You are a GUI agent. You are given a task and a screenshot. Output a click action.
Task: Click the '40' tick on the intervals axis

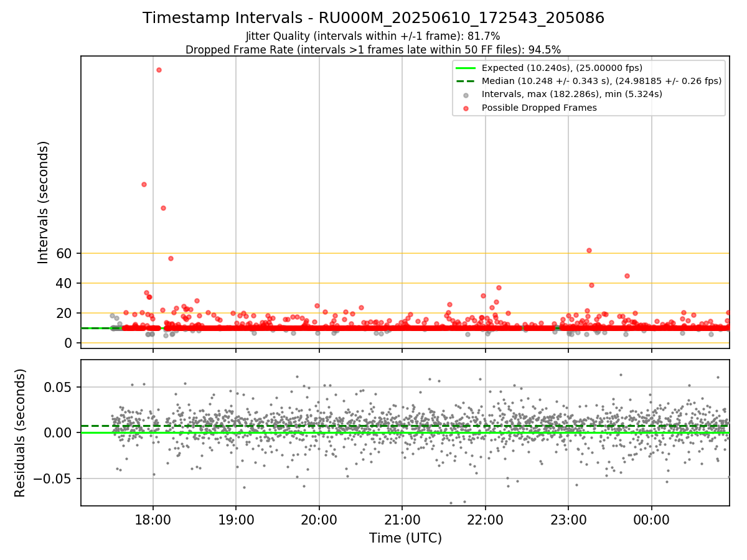tap(65, 283)
